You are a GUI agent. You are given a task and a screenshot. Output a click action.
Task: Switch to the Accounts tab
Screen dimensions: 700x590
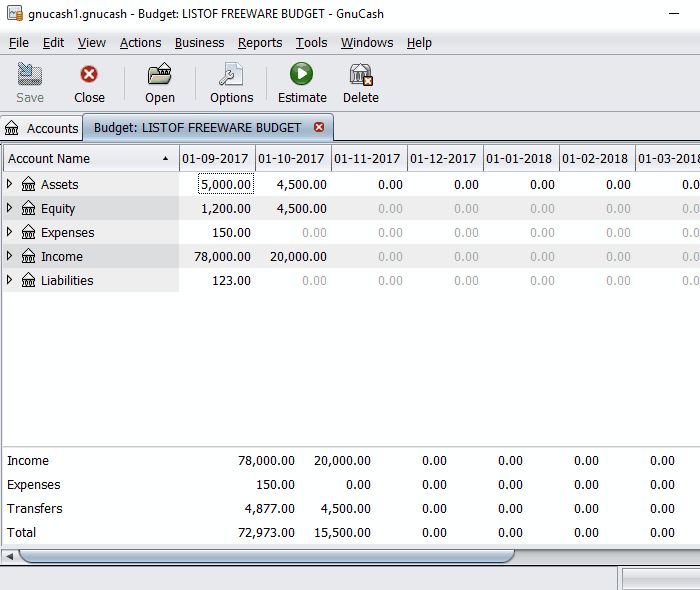(x=42, y=128)
